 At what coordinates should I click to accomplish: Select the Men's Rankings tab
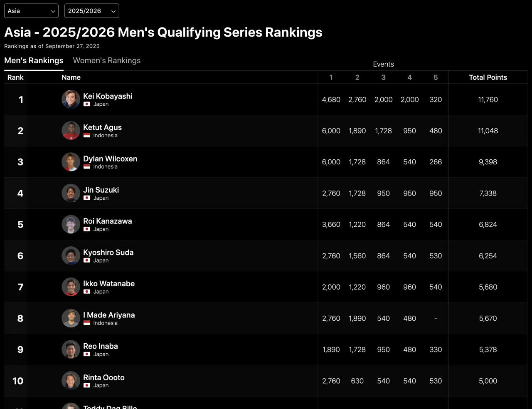point(34,61)
